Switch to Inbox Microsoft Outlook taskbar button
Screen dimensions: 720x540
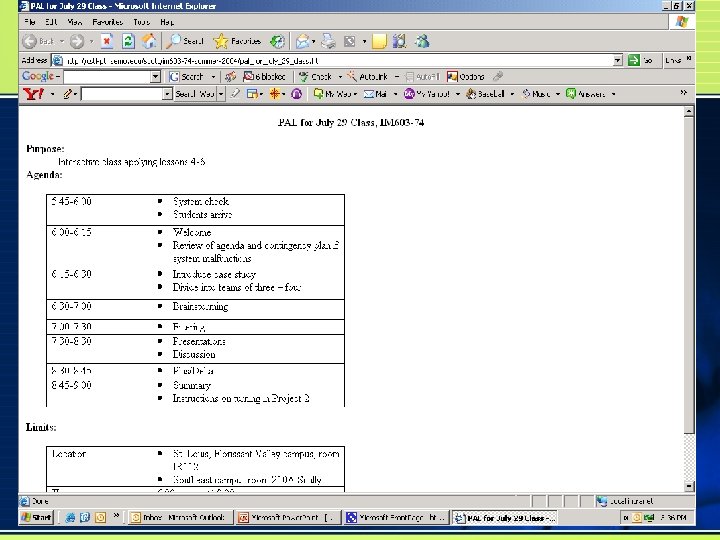(180, 518)
